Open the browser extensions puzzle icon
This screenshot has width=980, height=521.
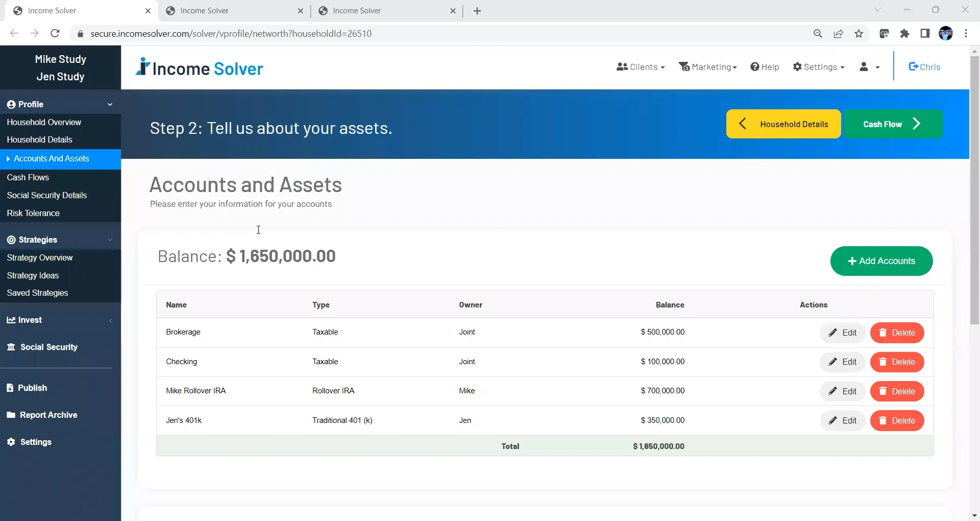point(904,33)
